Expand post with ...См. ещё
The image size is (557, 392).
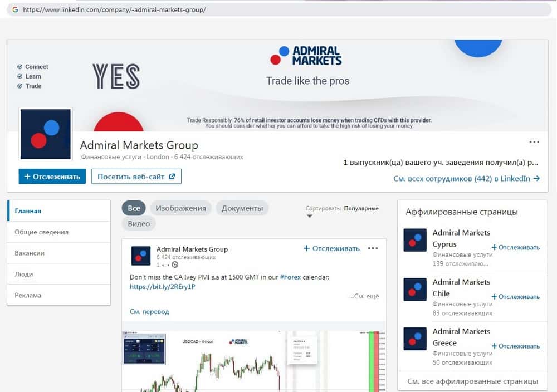(x=364, y=296)
